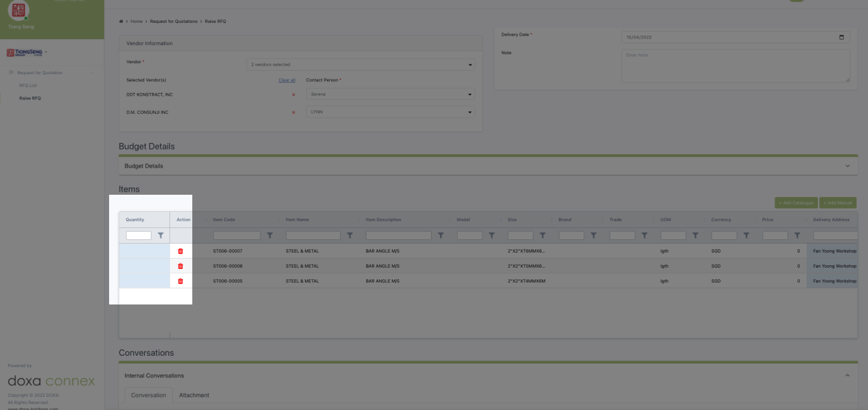Viewport: 868px width, 410px height.
Task: Collapse the Internal Conversations panel chevron
Action: click(848, 375)
